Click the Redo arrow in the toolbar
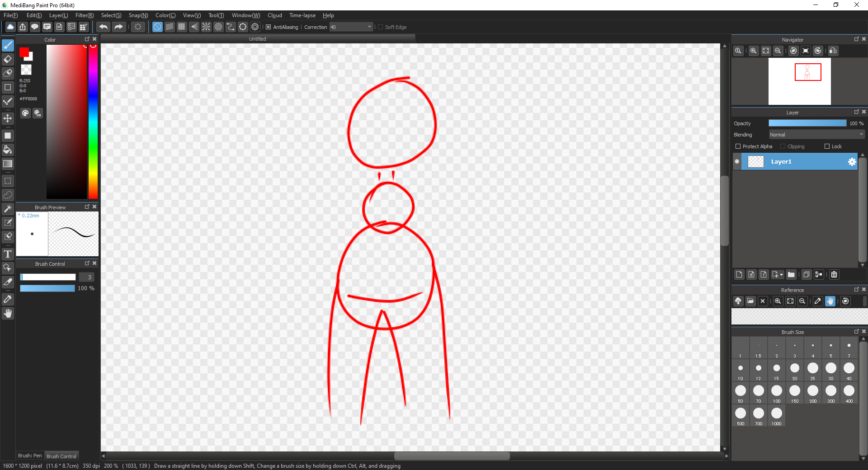 118,27
